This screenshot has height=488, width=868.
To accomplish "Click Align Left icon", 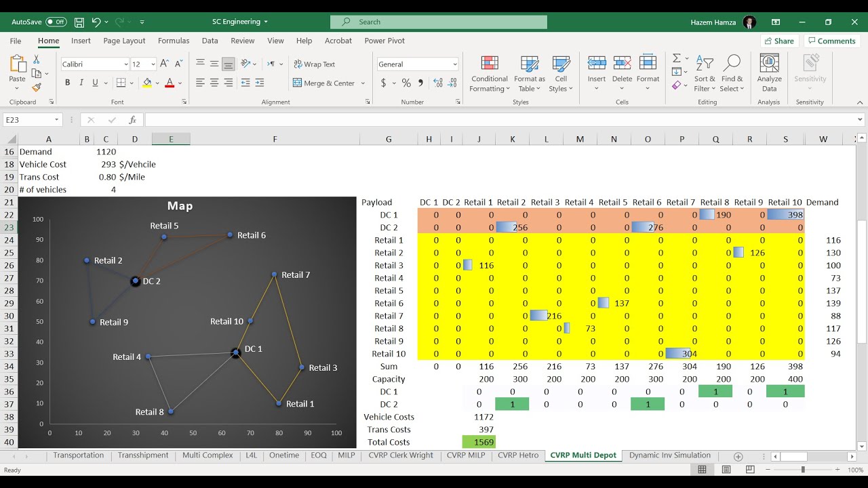I will (x=200, y=83).
